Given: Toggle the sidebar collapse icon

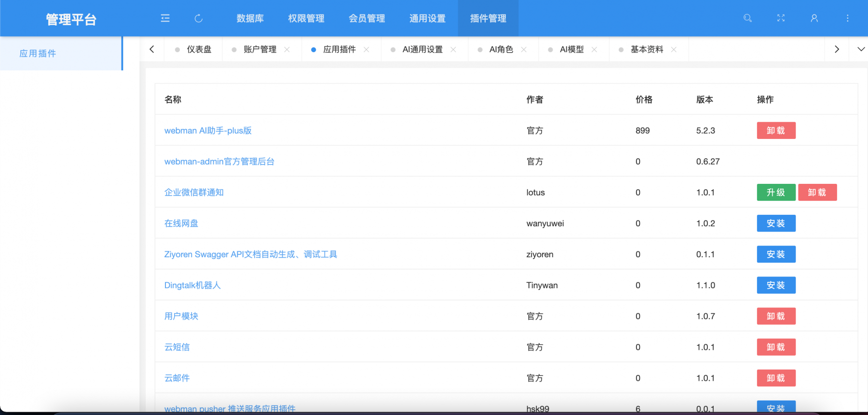Looking at the screenshot, I should click(x=165, y=18).
